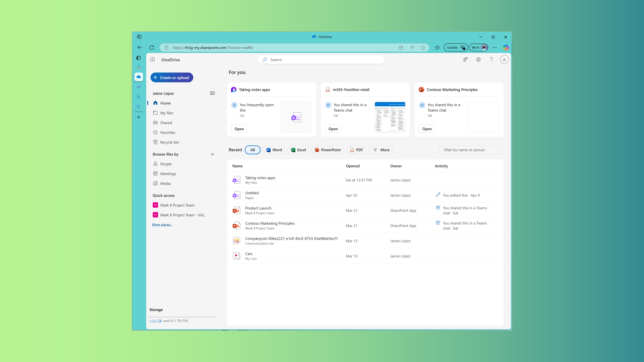Click the Create or upload button

click(172, 78)
